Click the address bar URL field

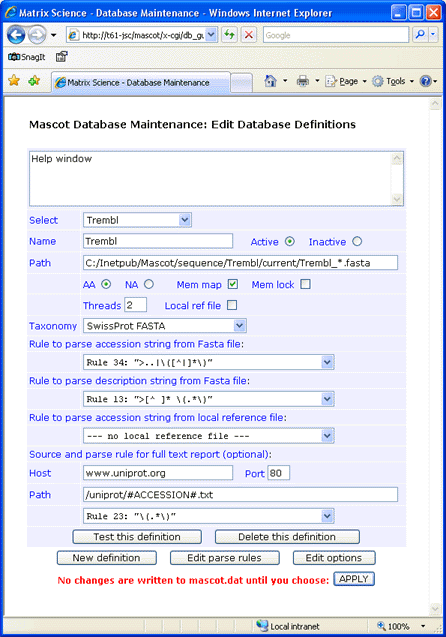coord(138,35)
